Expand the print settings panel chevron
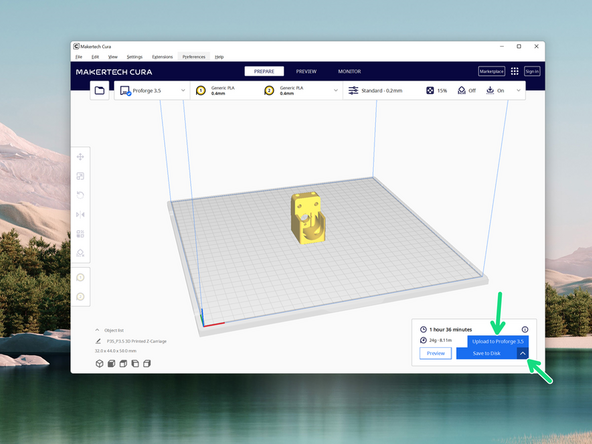The image size is (592, 444). (x=518, y=91)
